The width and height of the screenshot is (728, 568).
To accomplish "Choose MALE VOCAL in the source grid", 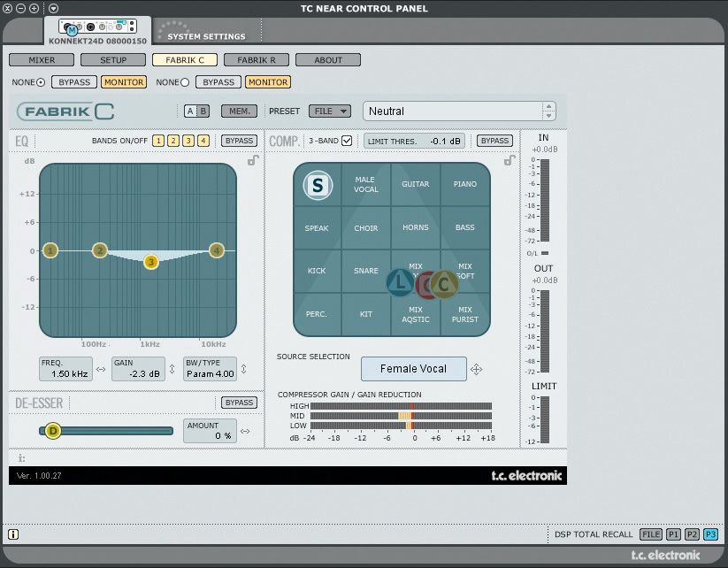I will tap(366, 184).
